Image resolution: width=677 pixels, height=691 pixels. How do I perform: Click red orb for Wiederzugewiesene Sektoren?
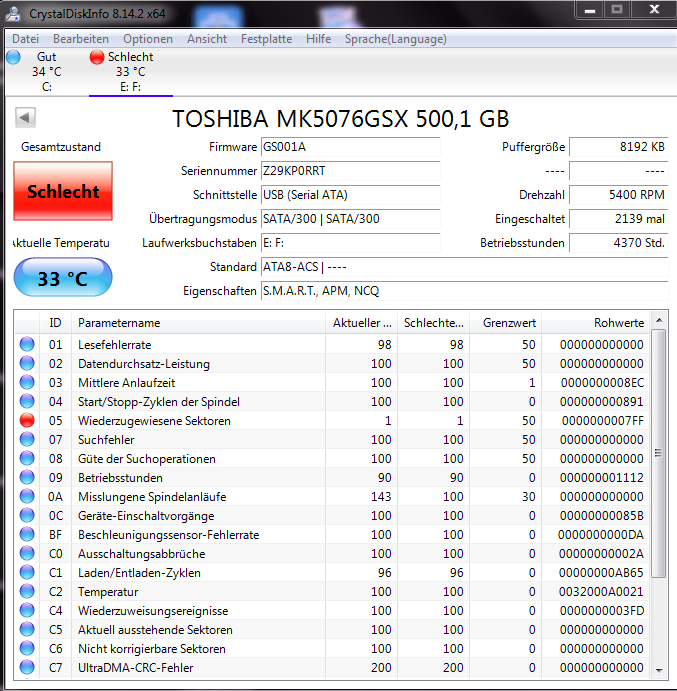[27, 420]
